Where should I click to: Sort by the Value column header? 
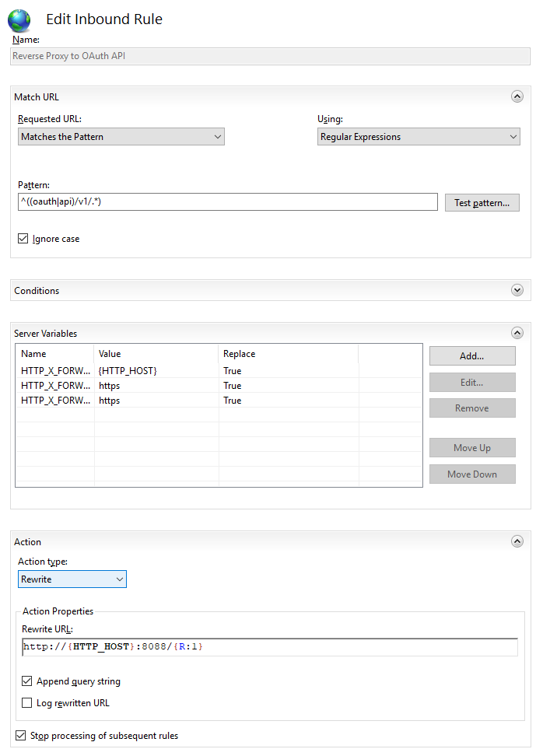pos(156,354)
